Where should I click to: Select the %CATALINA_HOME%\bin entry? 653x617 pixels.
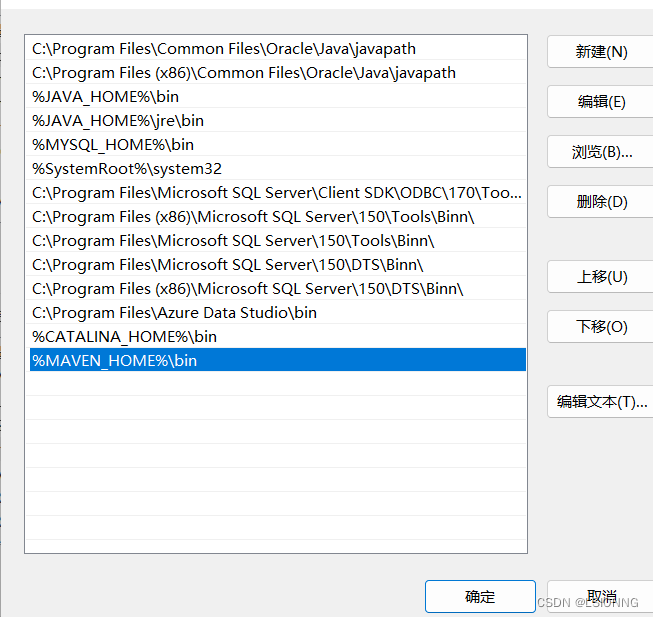[x=278, y=337]
